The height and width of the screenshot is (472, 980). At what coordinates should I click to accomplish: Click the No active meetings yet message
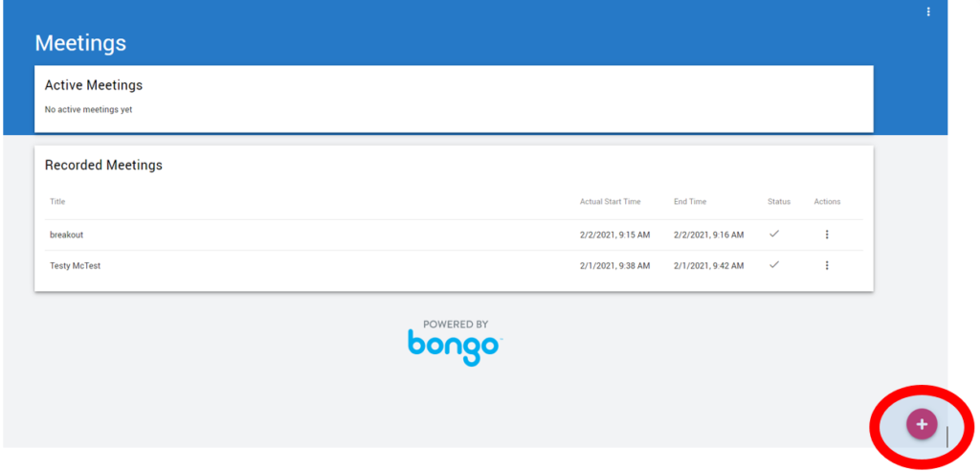pyautogui.click(x=88, y=110)
